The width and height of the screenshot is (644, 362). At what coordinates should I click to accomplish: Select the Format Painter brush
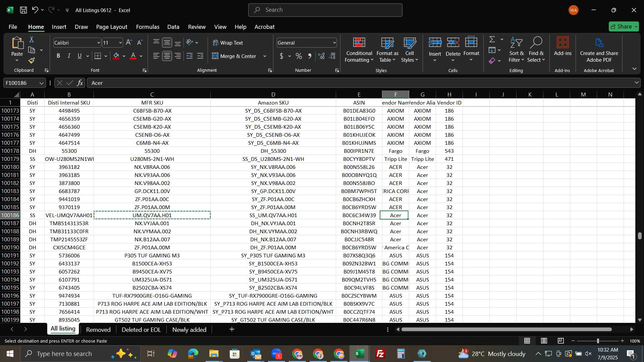(32, 61)
